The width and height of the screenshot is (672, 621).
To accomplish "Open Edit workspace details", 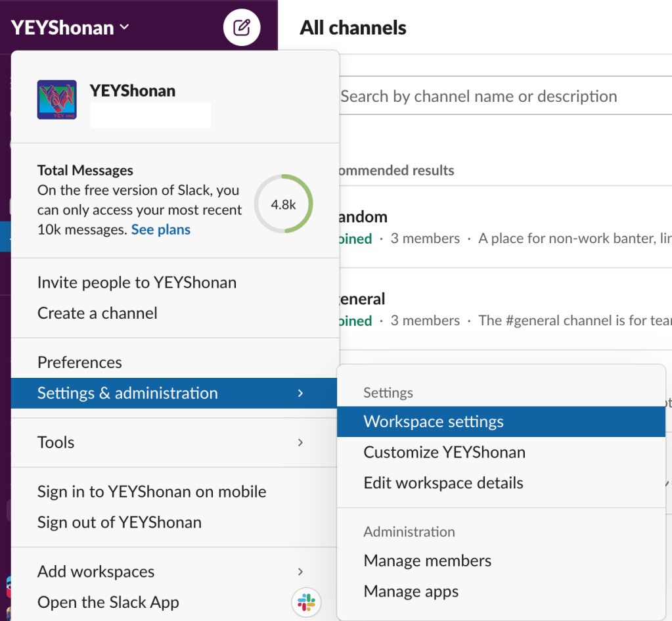I will click(x=443, y=483).
